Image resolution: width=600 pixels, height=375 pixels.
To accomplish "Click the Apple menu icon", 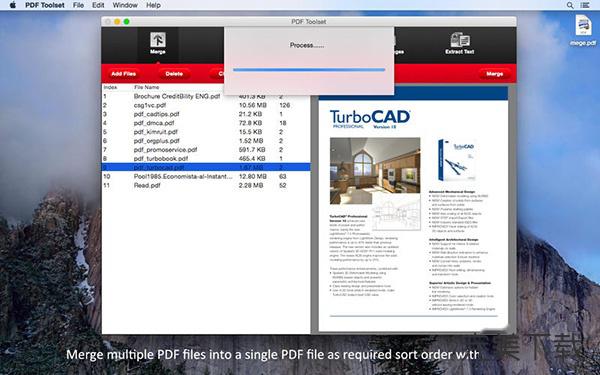I will [13, 5].
